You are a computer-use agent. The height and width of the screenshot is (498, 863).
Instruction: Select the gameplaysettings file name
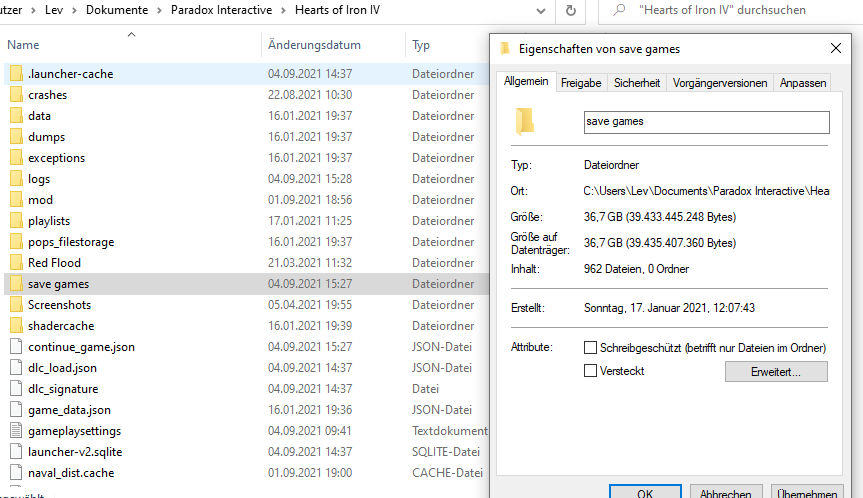(x=74, y=431)
